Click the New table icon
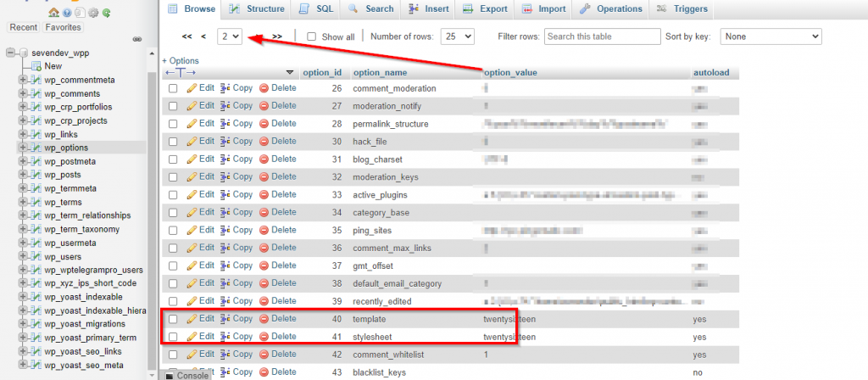Viewport: 868px width, 380px height. [36, 66]
